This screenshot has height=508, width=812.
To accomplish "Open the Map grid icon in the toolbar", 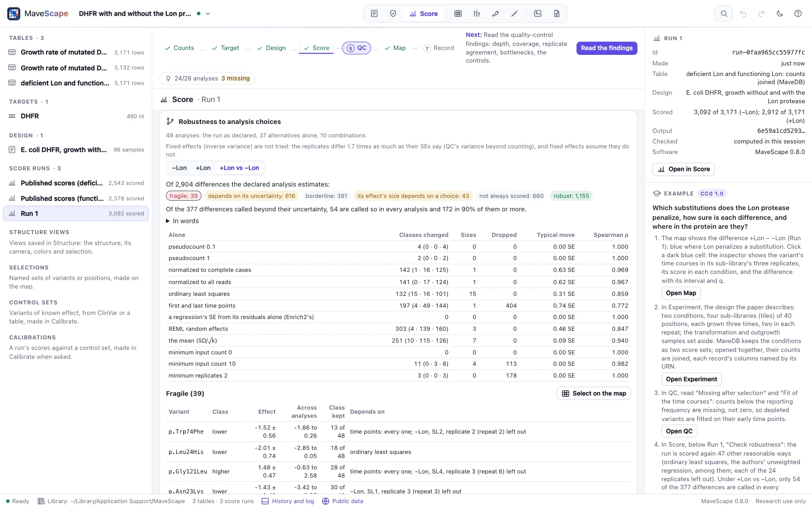I will (458, 13).
